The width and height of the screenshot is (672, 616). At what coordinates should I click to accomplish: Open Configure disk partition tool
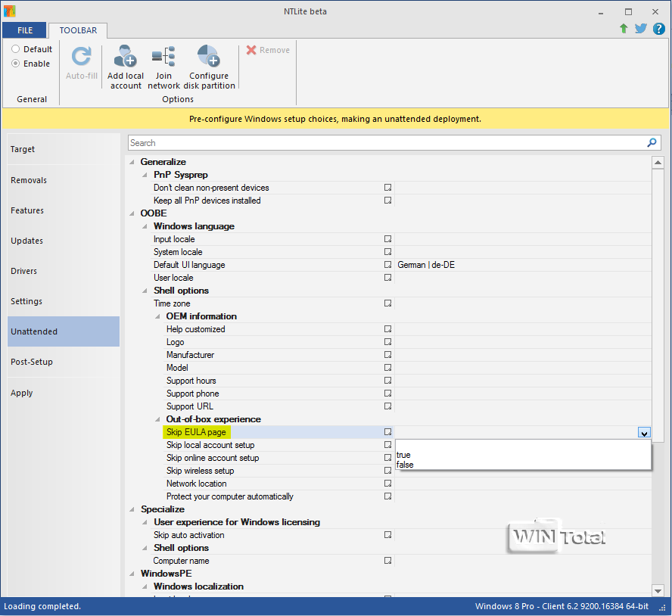(208, 57)
